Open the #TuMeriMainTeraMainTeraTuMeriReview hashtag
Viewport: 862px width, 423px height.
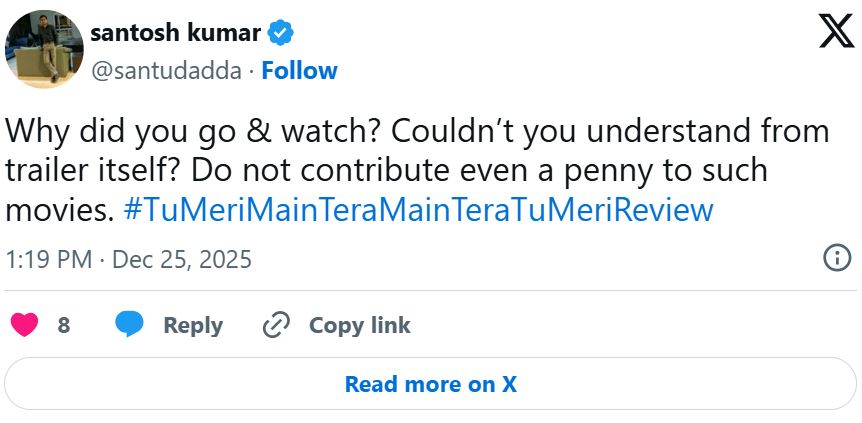pos(418,210)
